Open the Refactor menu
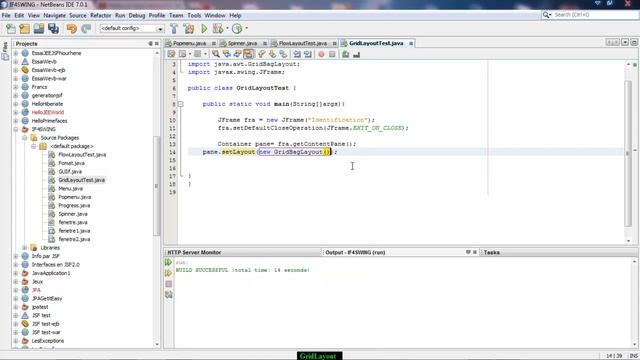640x360 pixels. coord(100,16)
